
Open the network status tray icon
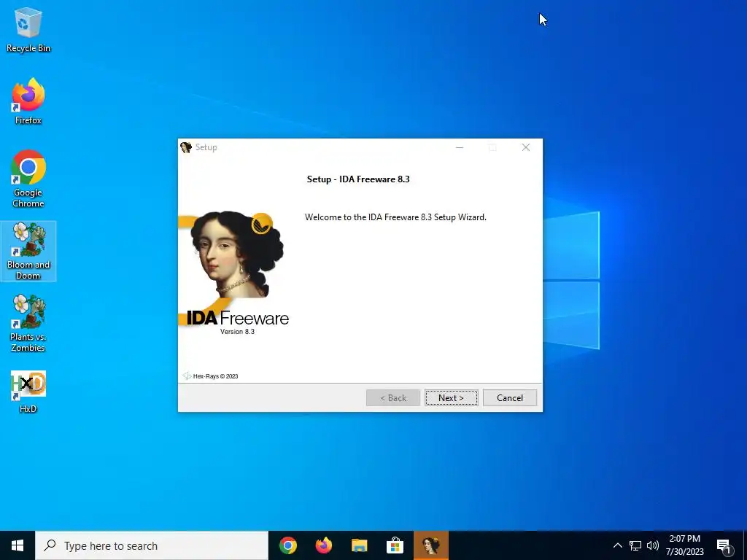(x=635, y=545)
